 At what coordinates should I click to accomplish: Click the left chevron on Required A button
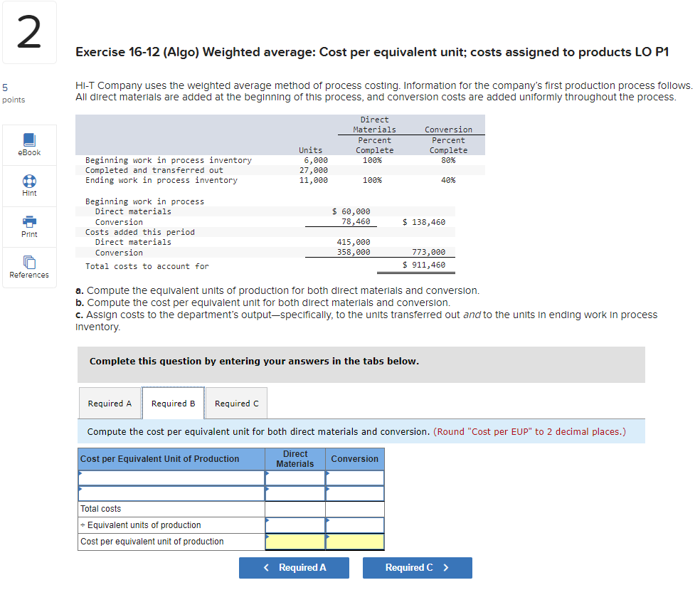[266, 568]
